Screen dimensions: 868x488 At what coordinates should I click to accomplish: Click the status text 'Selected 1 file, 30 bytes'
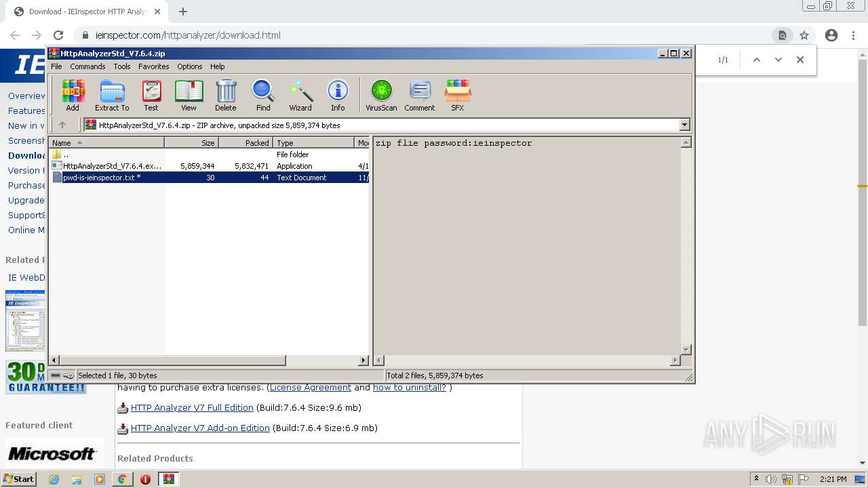click(x=117, y=375)
